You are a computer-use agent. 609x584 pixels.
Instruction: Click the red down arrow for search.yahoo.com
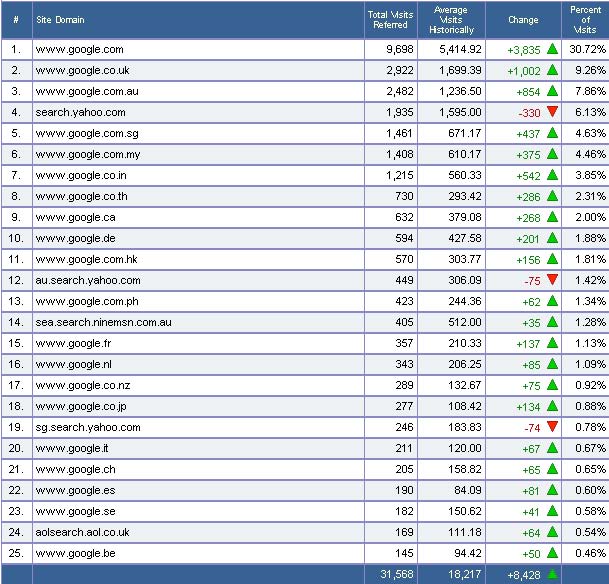click(x=551, y=112)
